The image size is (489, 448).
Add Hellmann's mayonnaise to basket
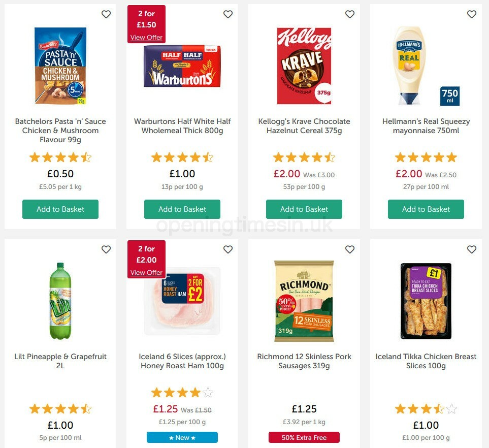tap(426, 209)
